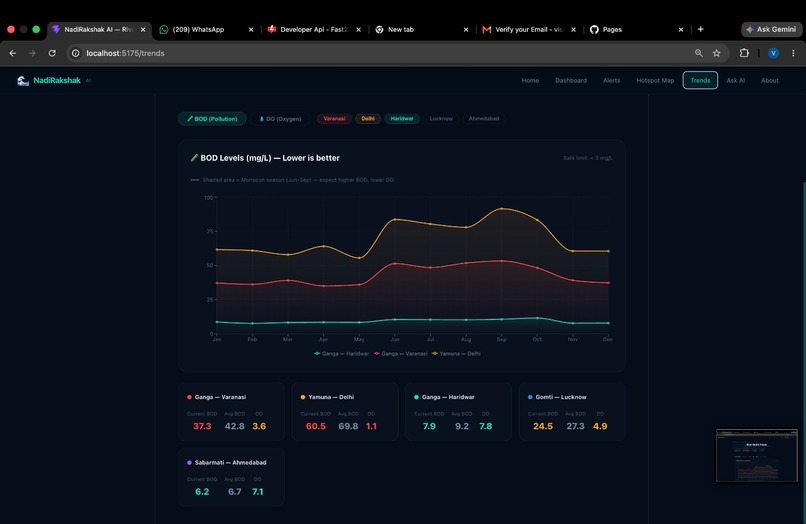Click the browser forward arrow
The height and width of the screenshot is (524, 806).
coord(32,53)
